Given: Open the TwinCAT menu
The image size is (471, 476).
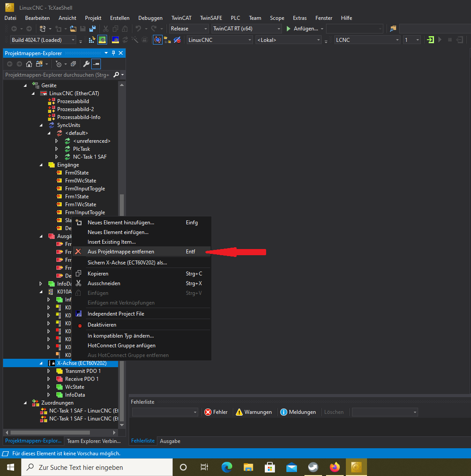Looking at the screenshot, I should pyautogui.click(x=181, y=18).
